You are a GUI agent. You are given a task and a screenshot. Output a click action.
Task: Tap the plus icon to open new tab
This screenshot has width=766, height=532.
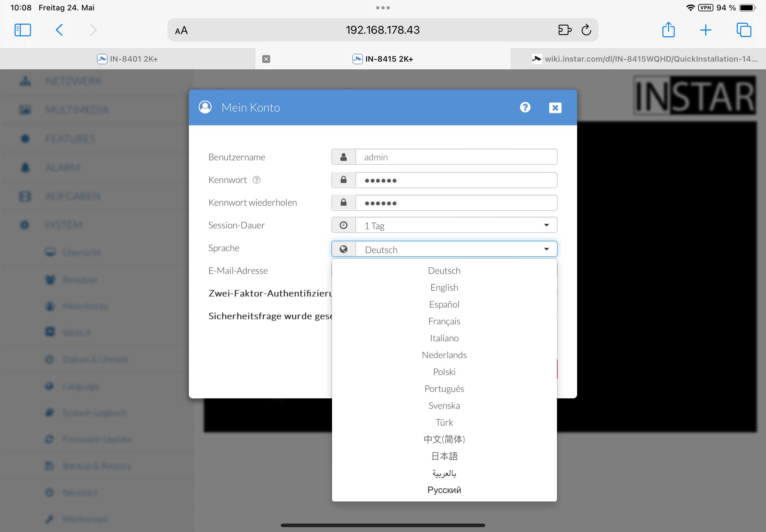point(705,30)
